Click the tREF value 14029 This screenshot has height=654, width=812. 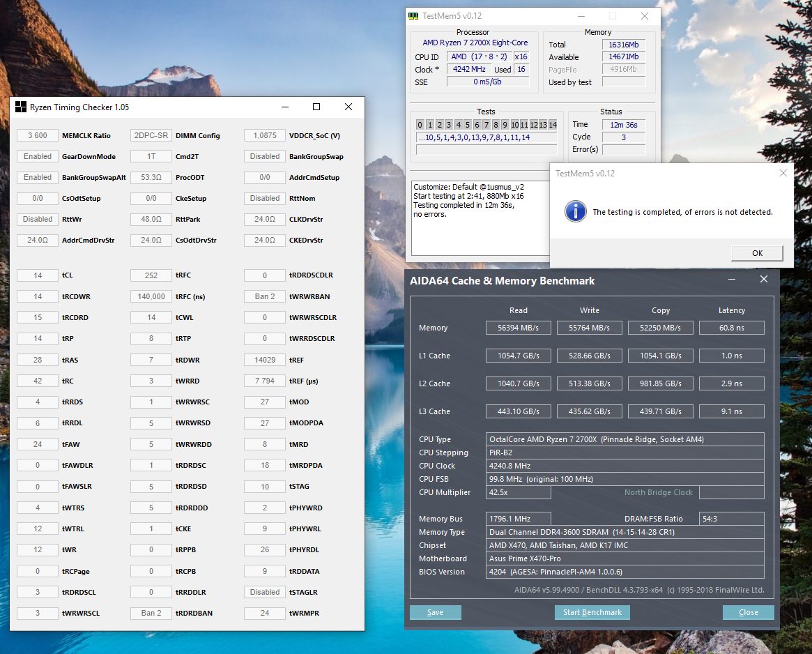265,360
